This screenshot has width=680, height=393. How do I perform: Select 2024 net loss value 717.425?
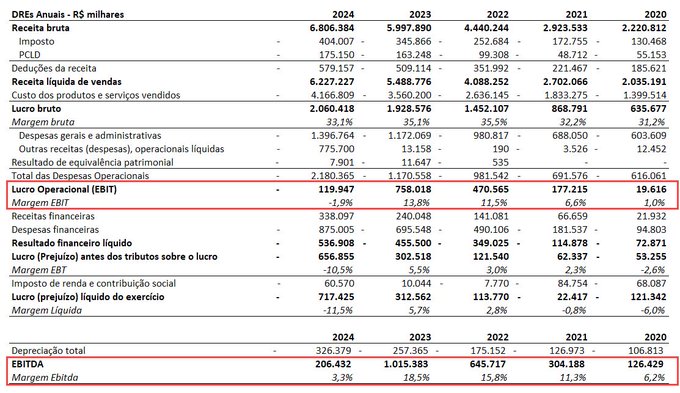point(336,297)
